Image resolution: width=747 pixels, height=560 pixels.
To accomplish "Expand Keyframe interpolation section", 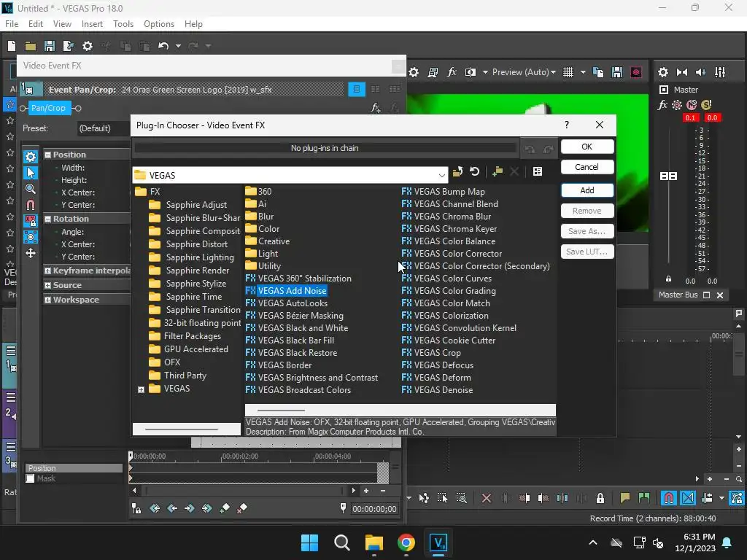I will coord(47,271).
